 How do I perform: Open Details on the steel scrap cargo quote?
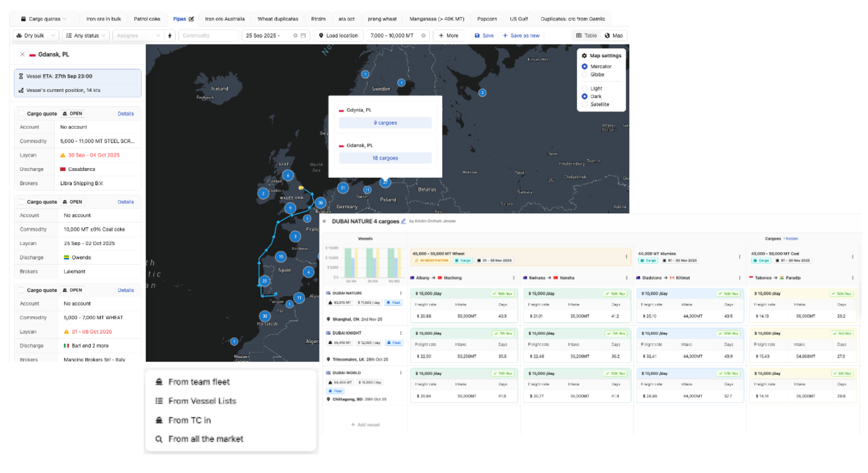click(126, 113)
